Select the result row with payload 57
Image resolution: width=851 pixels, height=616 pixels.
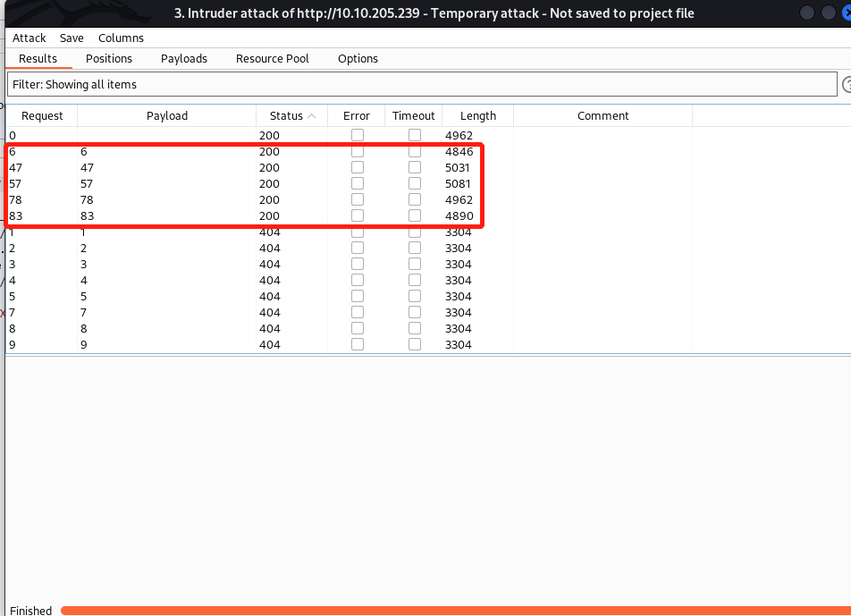point(179,184)
